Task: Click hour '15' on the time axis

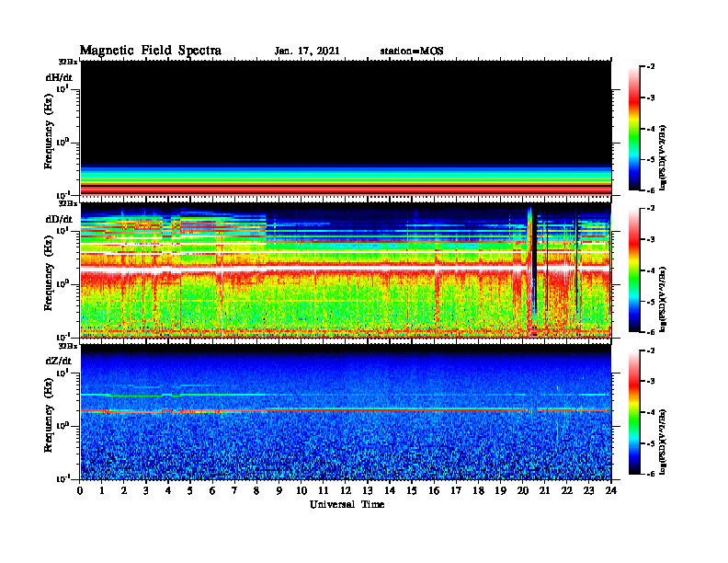Action: pyautogui.click(x=412, y=491)
